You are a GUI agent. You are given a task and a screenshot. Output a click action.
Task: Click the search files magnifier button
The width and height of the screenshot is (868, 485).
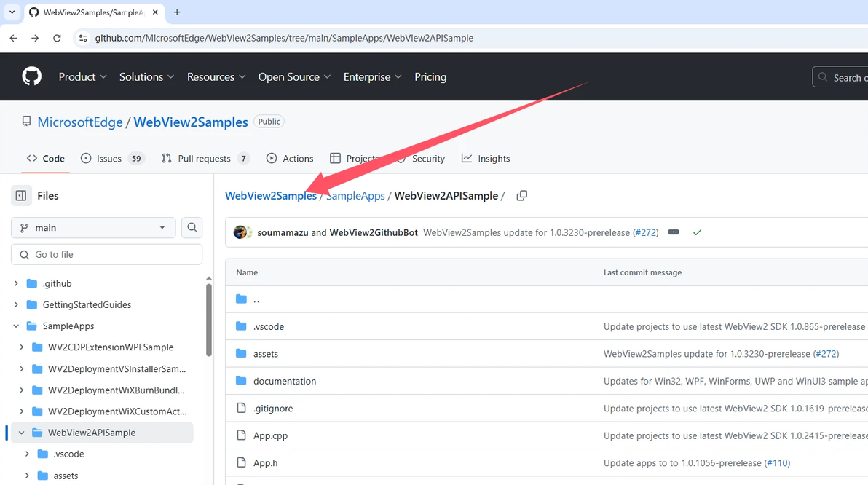point(192,228)
